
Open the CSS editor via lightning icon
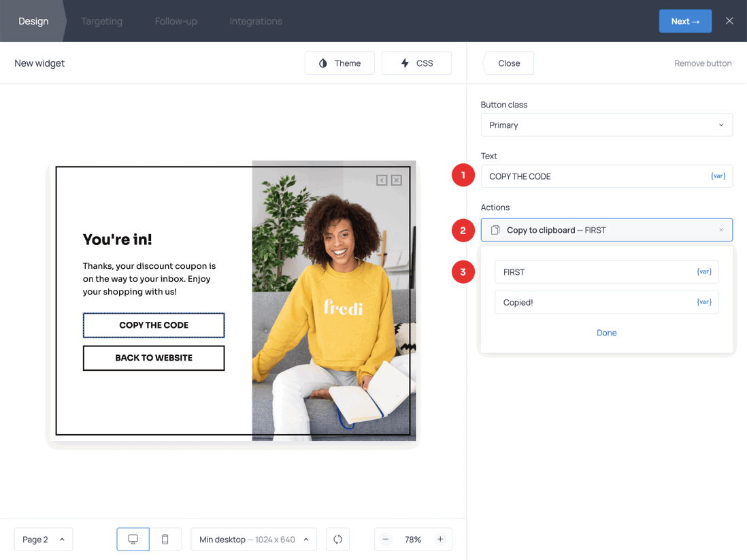point(407,63)
